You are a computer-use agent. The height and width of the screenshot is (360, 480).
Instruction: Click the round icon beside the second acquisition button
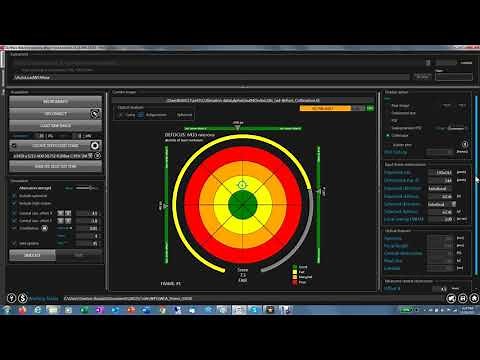[95, 114]
